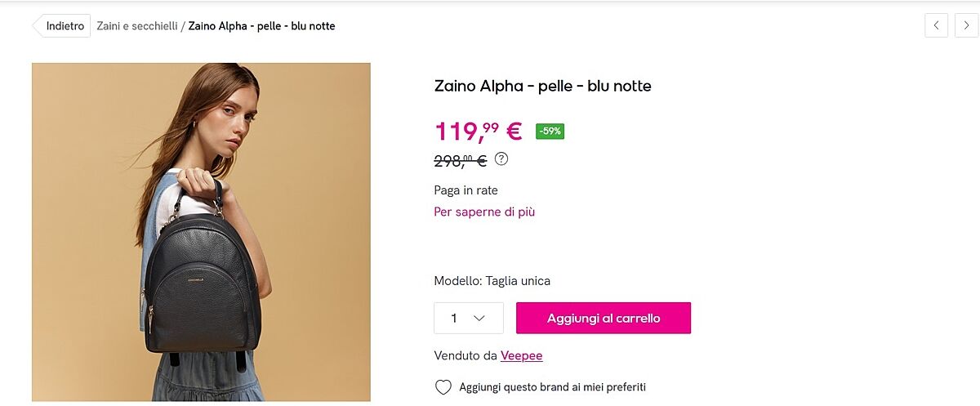This screenshot has width=980, height=406.
Task: Click the Venduto da label
Action: (x=465, y=355)
